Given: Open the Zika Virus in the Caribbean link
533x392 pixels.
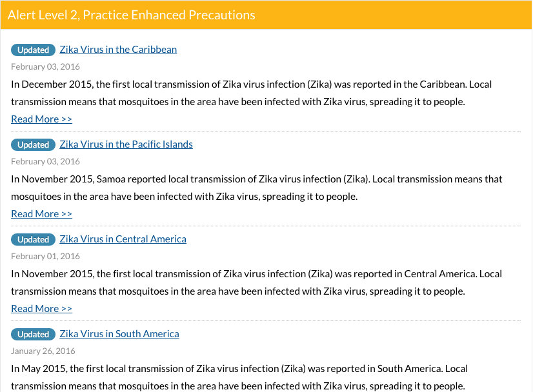Looking at the screenshot, I should (118, 50).
